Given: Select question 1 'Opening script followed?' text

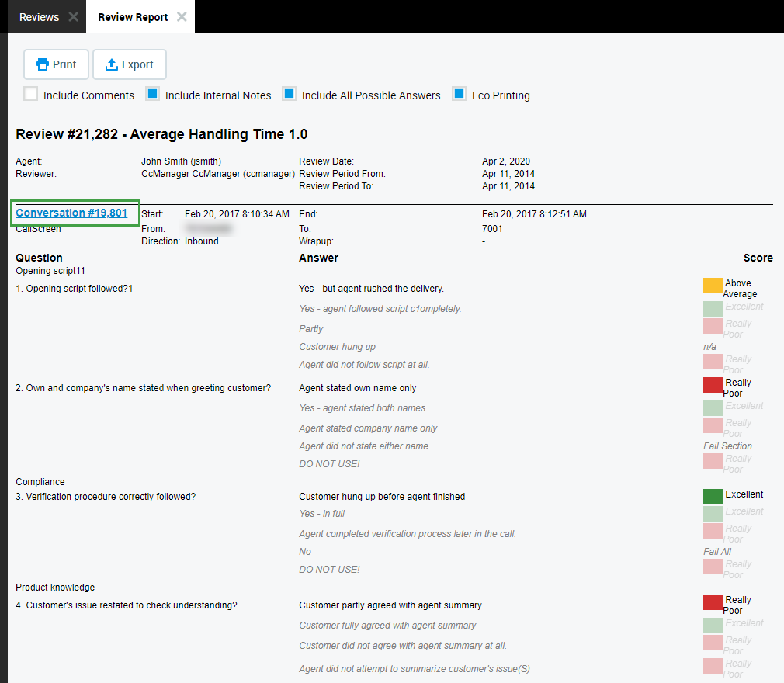Looking at the screenshot, I should point(75,289).
